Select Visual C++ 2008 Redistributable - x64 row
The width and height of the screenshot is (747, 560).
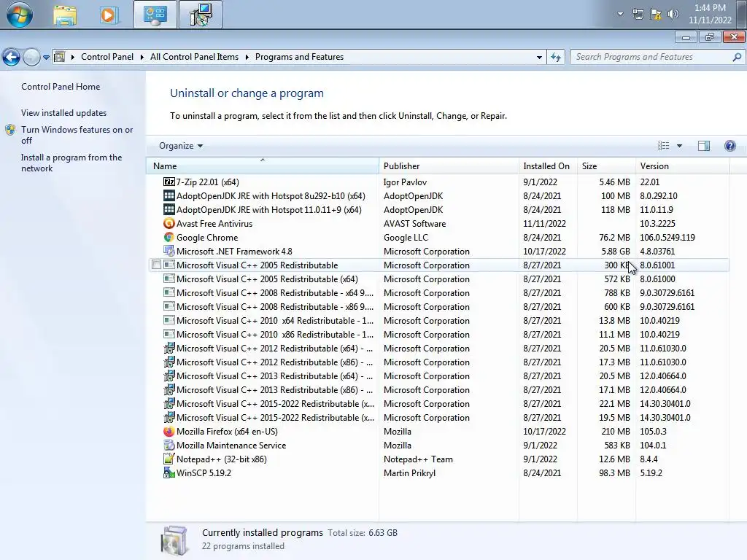click(x=438, y=292)
